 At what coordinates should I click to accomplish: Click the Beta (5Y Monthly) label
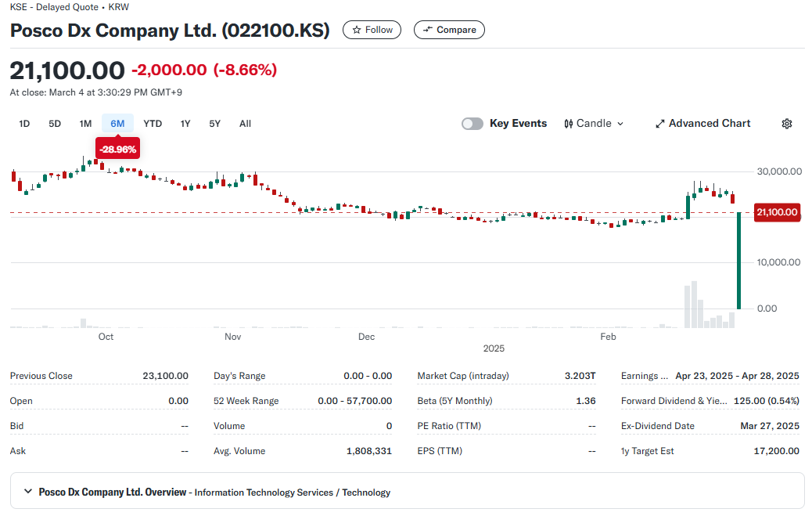point(455,401)
